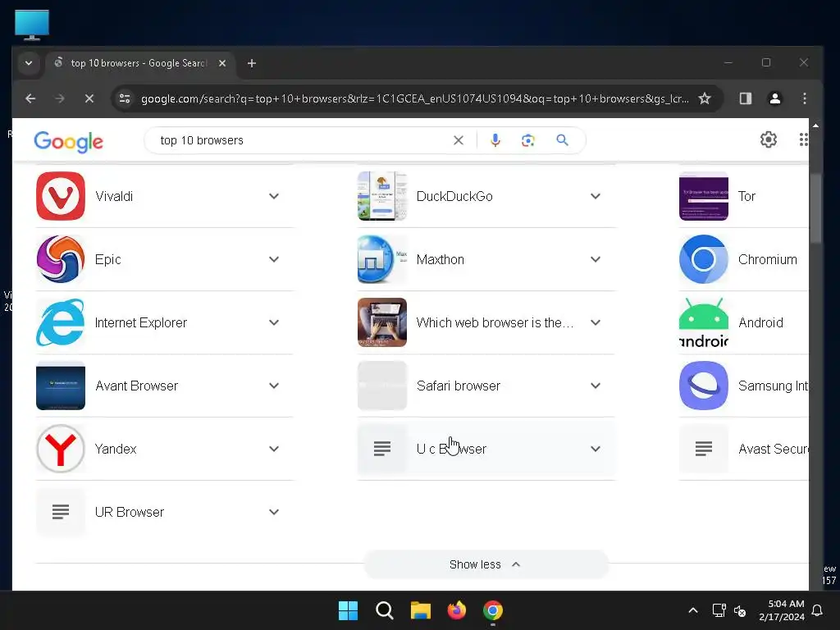
Task: Click the Vivaldi browser logo icon
Action: click(61, 196)
